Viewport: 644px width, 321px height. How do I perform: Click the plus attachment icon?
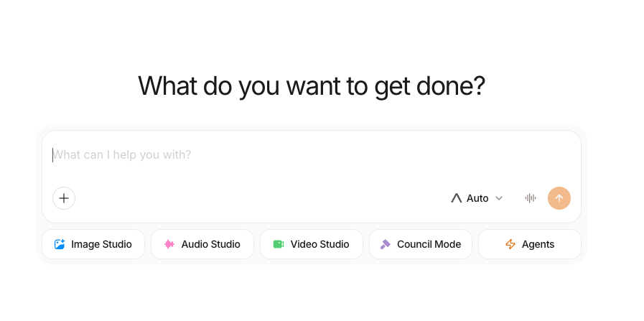pos(64,198)
